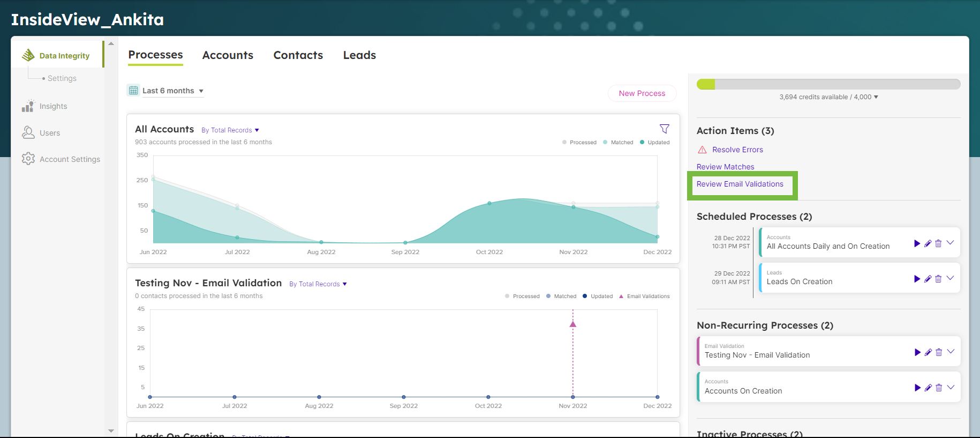Viewport: 980px width, 438px height.
Task: Open All Accounts By Total Records dropdown
Action: coord(230,130)
